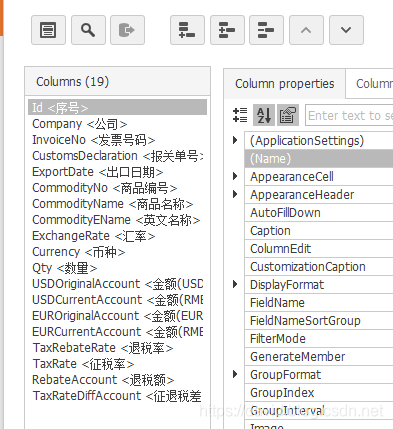Select the RebateAccount column entry
Image resolution: width=393 pixels, height=429 pixels.
(117, 380)
